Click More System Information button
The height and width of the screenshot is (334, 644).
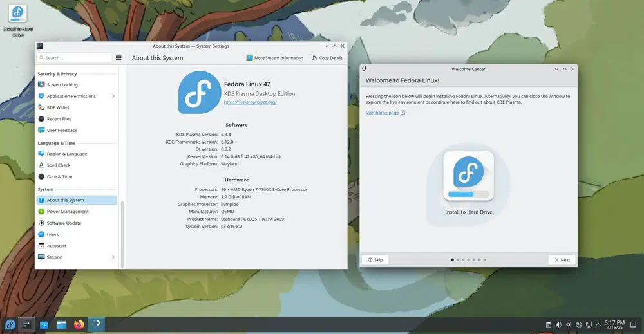point(274,58)
